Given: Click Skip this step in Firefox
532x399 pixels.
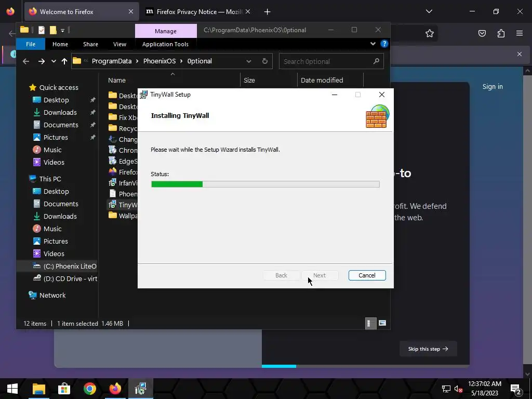Looking at the screenshot, I should coord(428,349).
